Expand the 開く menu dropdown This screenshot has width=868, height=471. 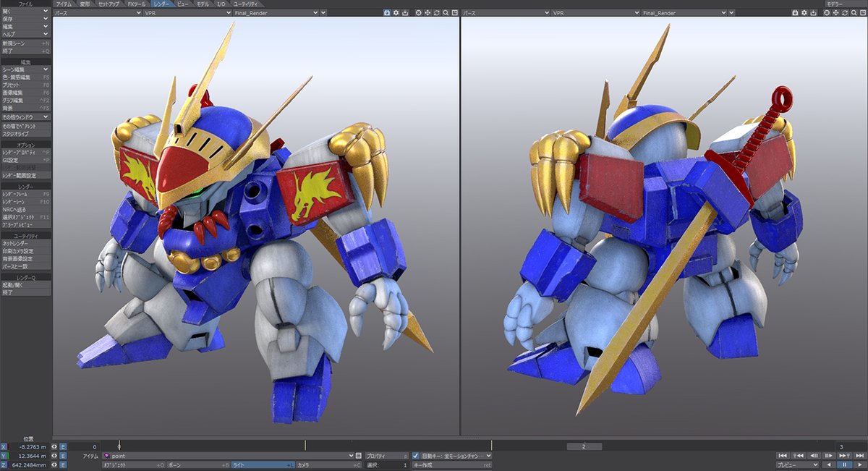pos(26,12)
